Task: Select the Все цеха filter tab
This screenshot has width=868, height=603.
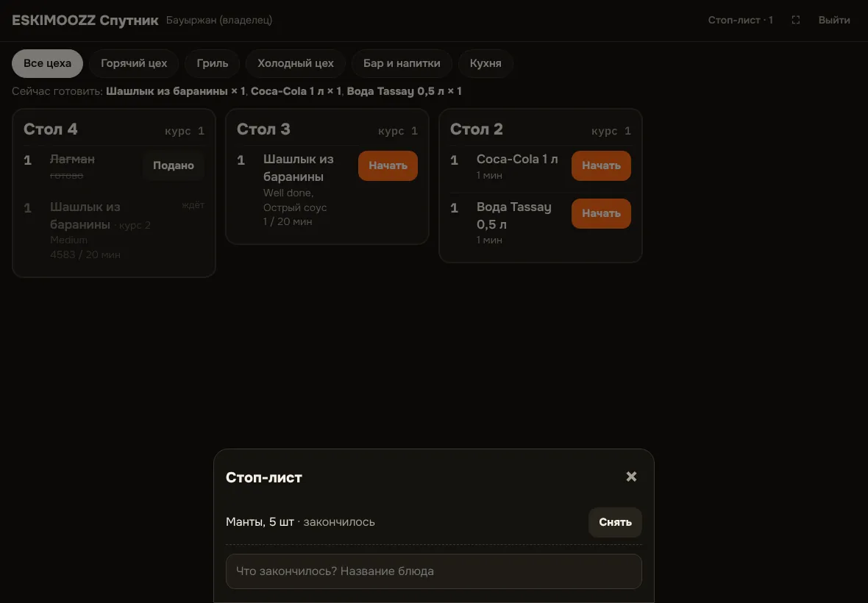Action: pos(47,63)
